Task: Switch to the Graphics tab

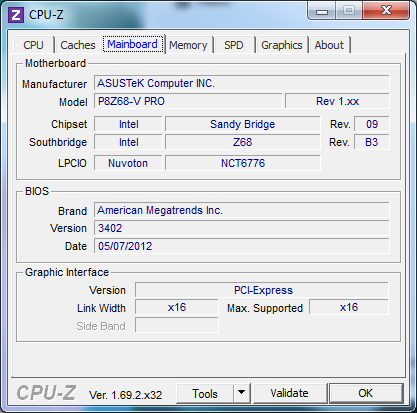Action: click(x=282, y=45)
